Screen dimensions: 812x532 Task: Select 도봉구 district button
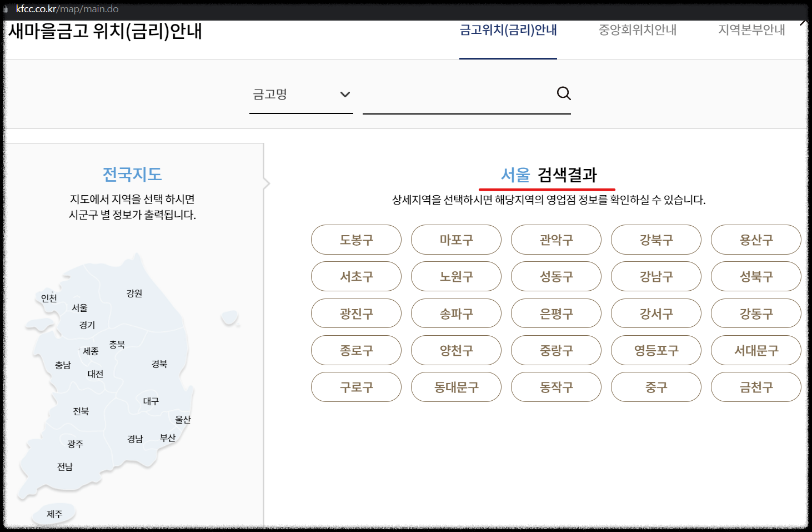356,240
